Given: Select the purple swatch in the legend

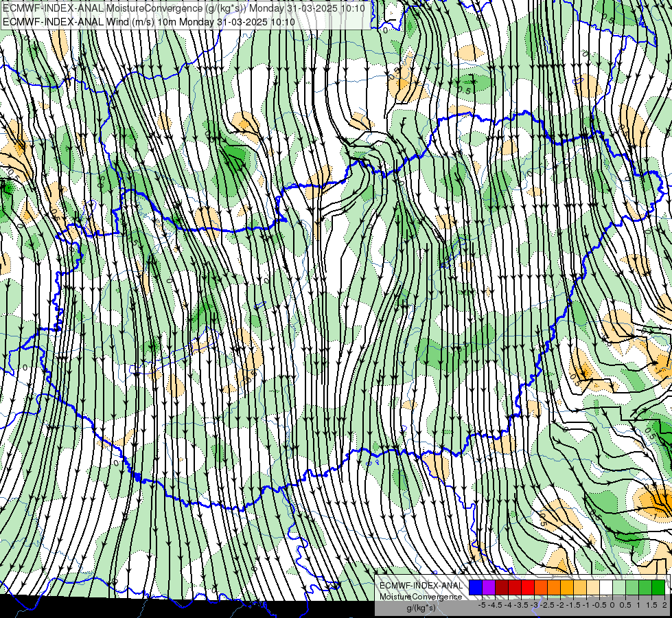Looking at the screenshot, I should [489, 588].
